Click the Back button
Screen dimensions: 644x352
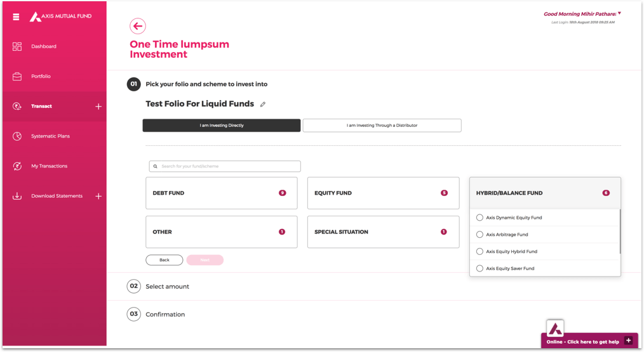coord(164,260)
